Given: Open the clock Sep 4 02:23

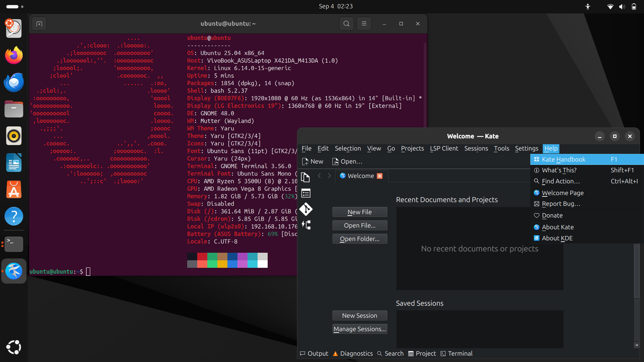Looking at the screenshot, I should point(336,6).
